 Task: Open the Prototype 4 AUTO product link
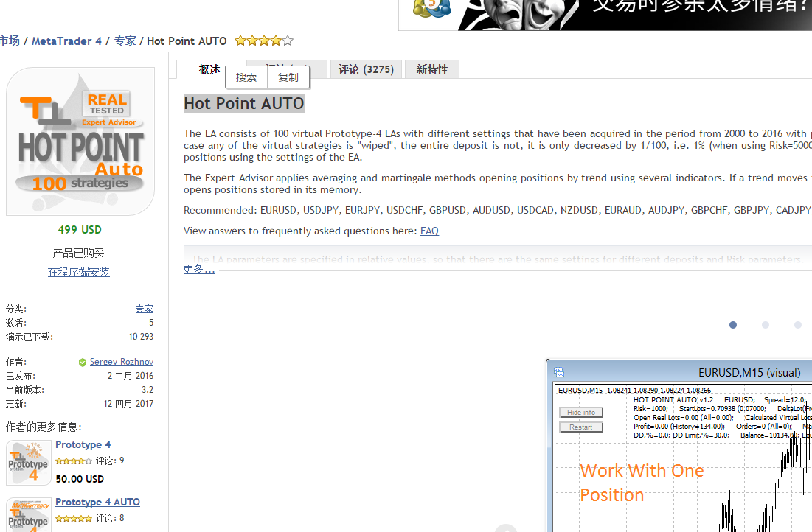click(97, 502)
